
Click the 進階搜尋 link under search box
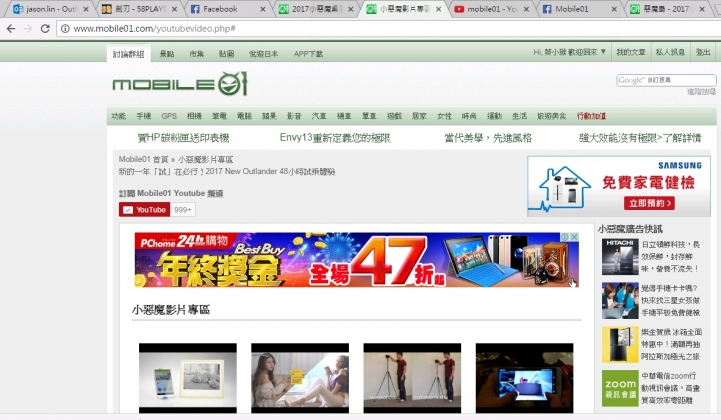pyautogui.click(x=701, y=92)
